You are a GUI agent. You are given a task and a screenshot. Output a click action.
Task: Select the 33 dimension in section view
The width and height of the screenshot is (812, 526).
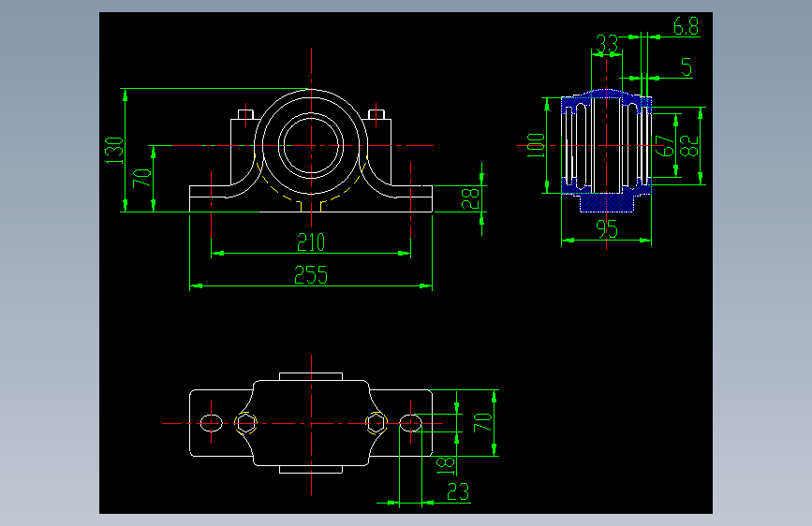tap(606, 43)
